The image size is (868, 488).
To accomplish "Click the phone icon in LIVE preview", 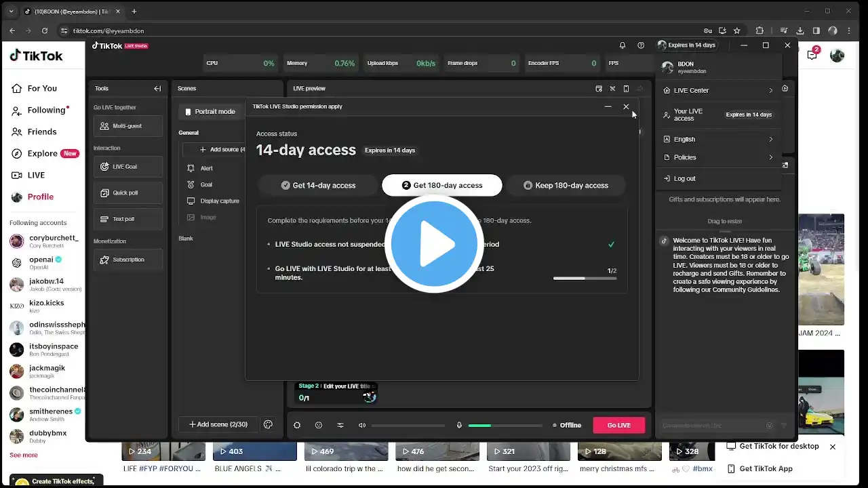I will (626, 88).
